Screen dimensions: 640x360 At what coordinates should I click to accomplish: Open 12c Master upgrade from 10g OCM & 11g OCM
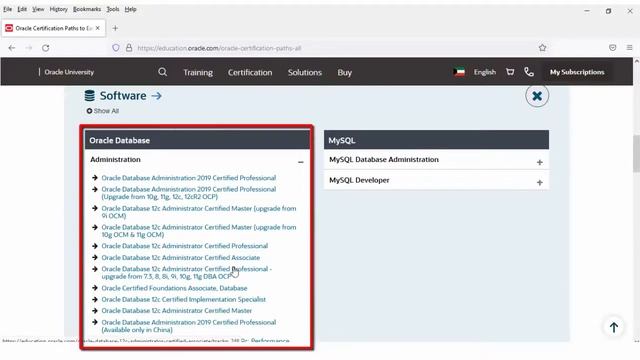pos(199,231)
